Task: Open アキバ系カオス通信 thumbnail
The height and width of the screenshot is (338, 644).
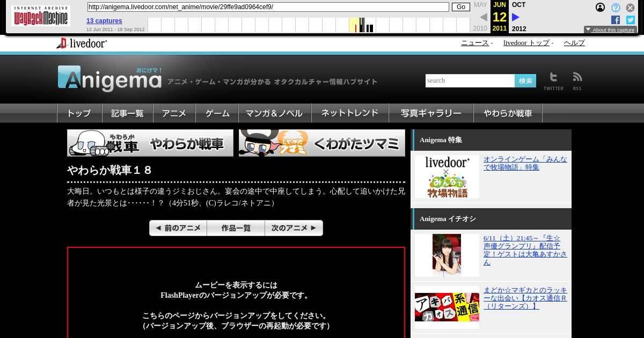Action: [447, 307]
